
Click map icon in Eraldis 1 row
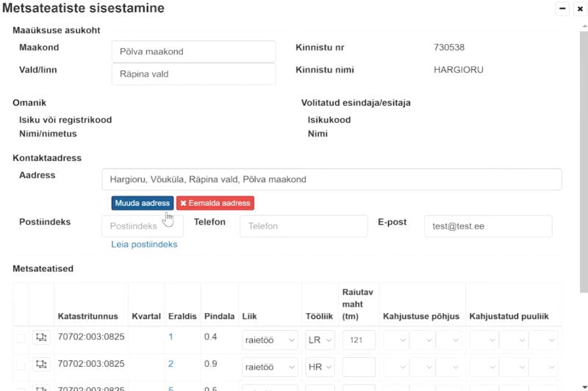point(41,337)
